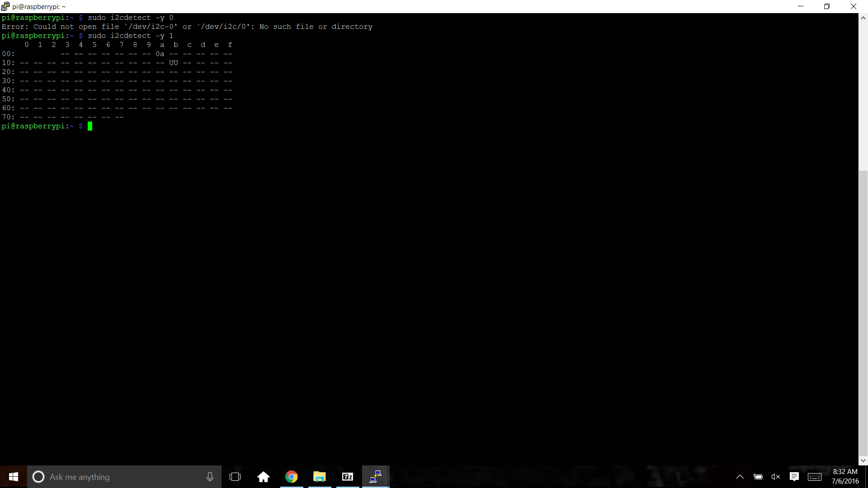Unmute the speaker volume icon
Image resolution: width=868 pixels, height=488 pixels.
coord(776,477)
